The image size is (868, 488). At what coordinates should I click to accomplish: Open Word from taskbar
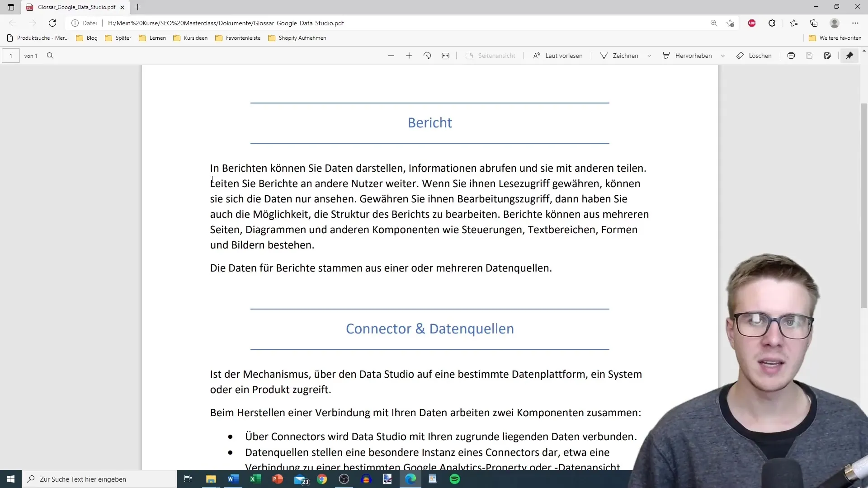coord(233,479)
